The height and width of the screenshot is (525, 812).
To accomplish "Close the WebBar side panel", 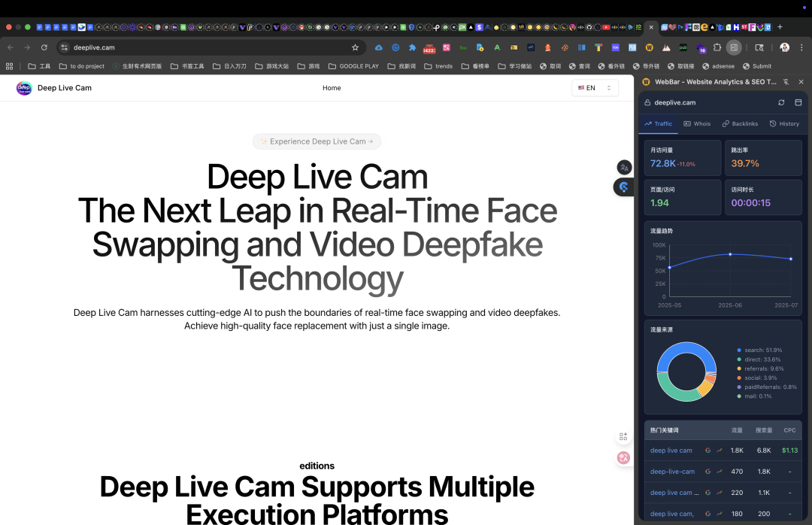I will [x=801, y=82].
